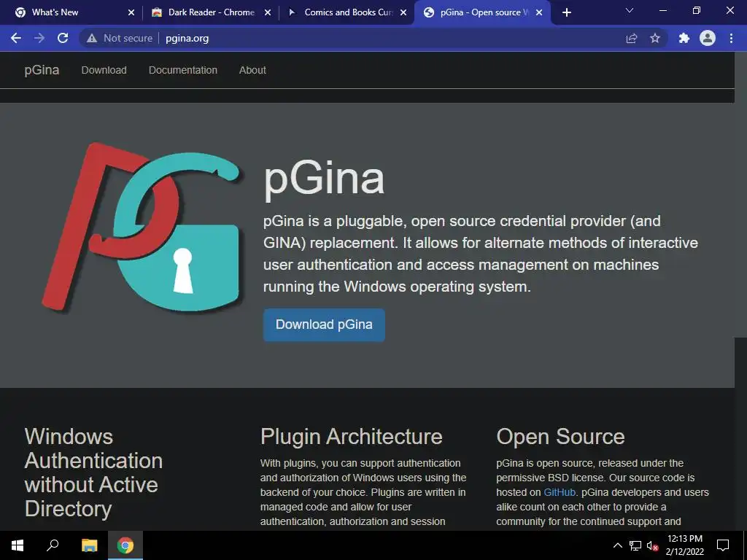Screen dimensions: 747x560
Task: Close the pGina tab
Action: (539, 12)
